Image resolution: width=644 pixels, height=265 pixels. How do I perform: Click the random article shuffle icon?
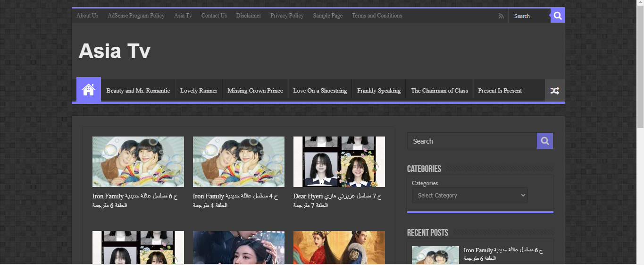point(555,90)
